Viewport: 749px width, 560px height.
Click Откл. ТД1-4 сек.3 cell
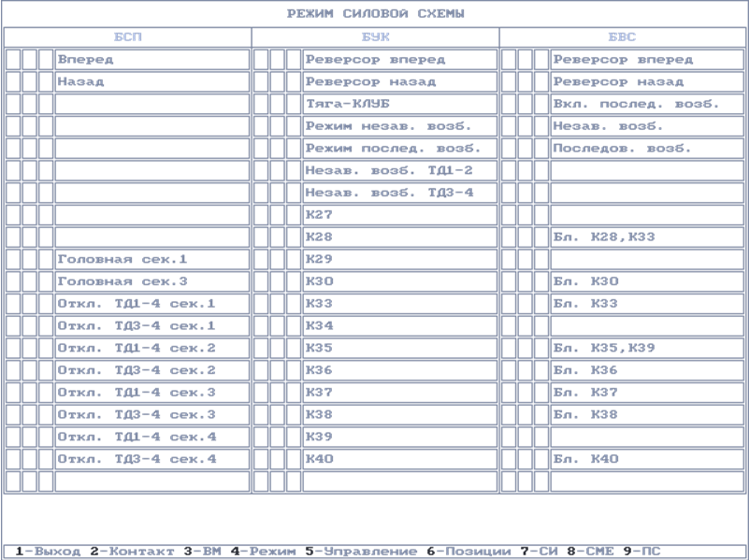click(x=152, y=393)
